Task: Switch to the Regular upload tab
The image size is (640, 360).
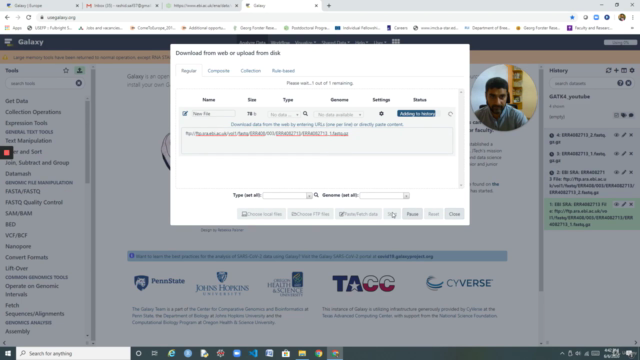Action: click(x=189, y=71)
